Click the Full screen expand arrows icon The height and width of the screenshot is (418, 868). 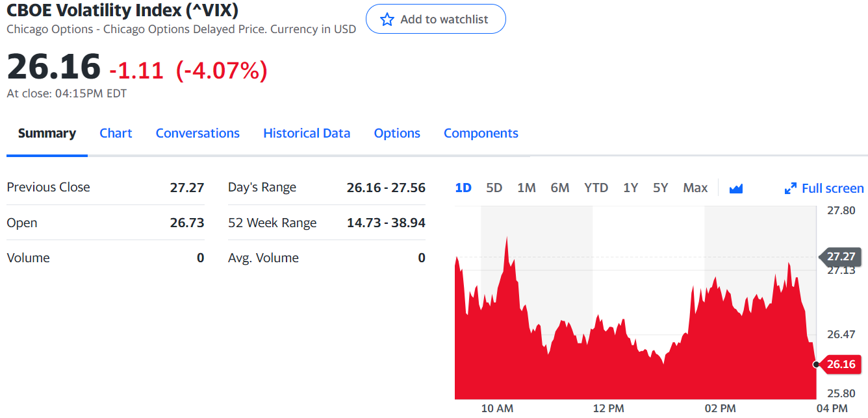coord(791,189)
